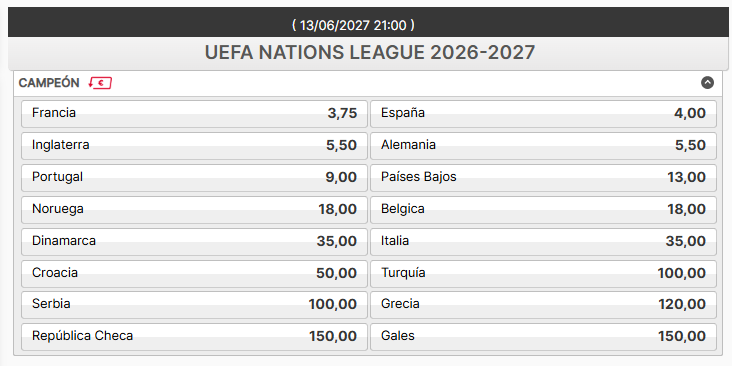Click the UEFA Nations League 2026-2027 header

(369, 53)
